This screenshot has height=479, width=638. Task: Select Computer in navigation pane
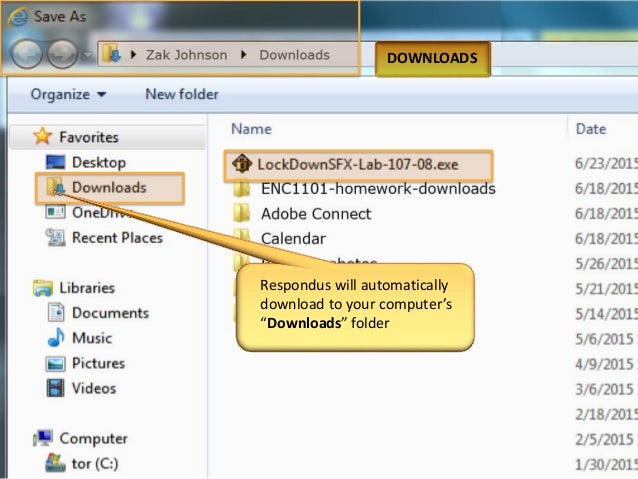93,438
